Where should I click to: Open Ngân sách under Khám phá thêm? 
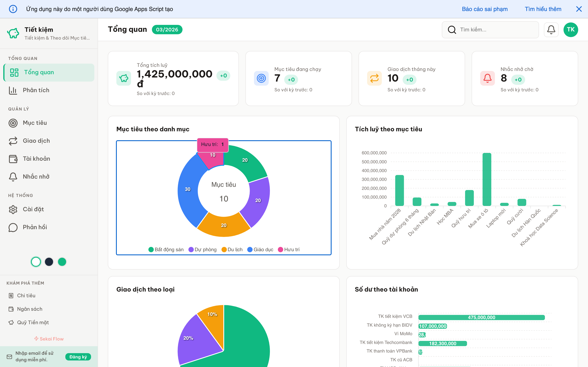click(x=30, y=309)
